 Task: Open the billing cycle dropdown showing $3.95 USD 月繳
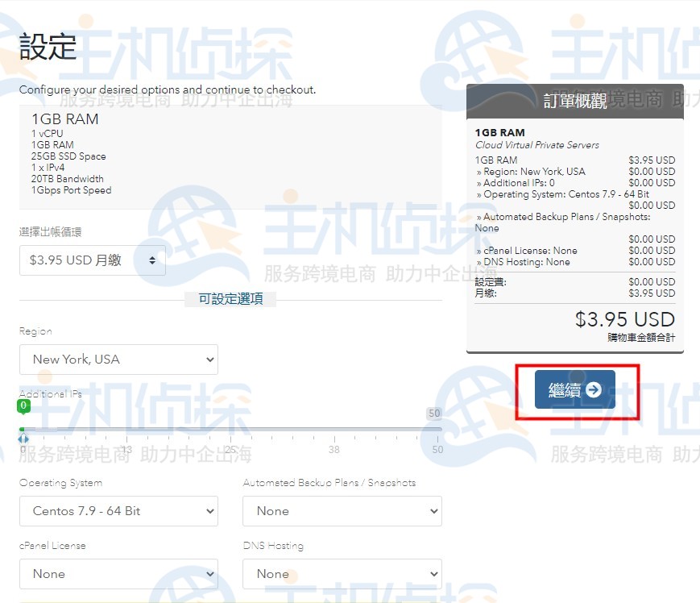pyautogui.click(x=92, y=260)
